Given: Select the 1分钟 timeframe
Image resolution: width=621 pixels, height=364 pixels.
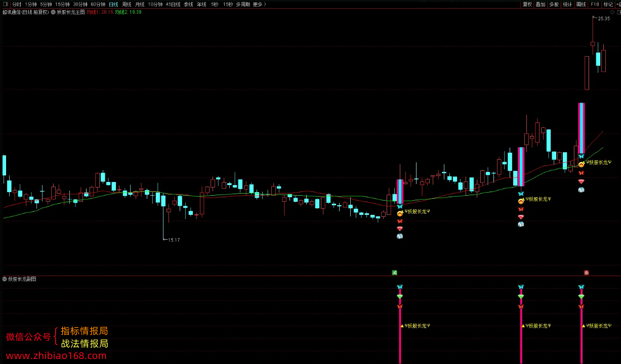Looking at the screenshot, I should (x=31, y=4).
